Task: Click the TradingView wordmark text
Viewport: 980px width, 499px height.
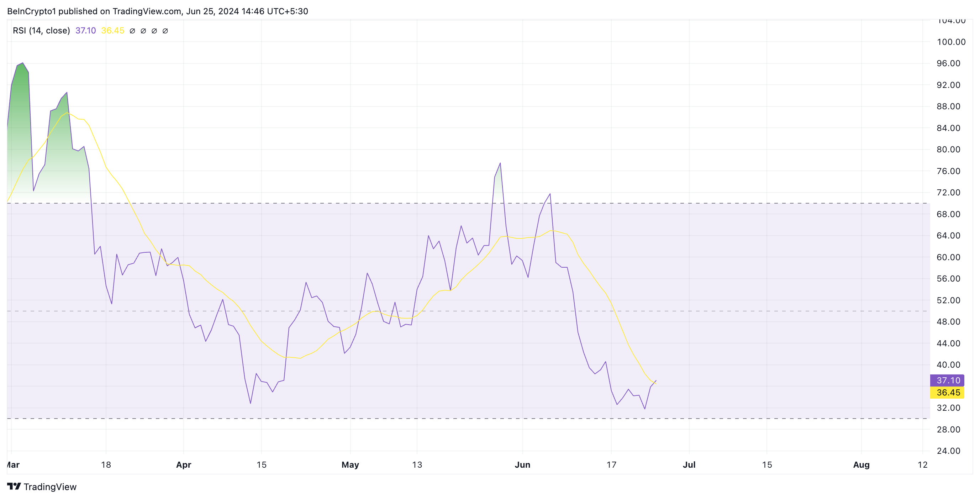Action: [50, 487]
